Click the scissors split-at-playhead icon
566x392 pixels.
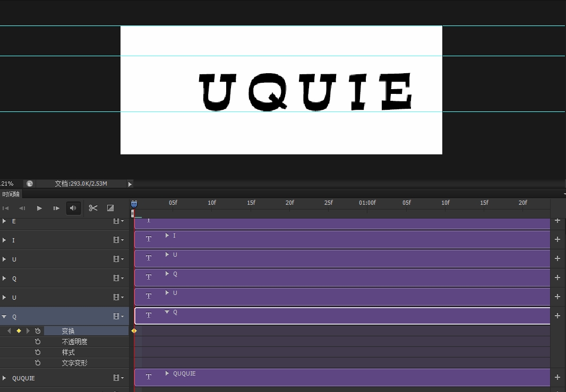(x=93, y=208)
